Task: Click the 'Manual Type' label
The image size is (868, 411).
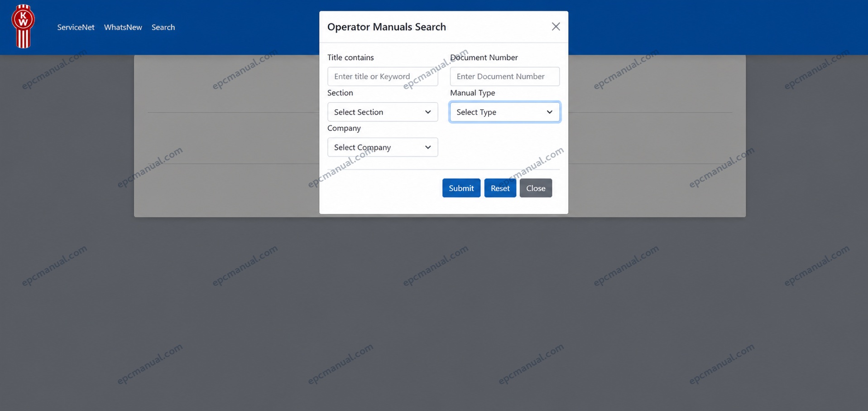Action: pos(473,93)
